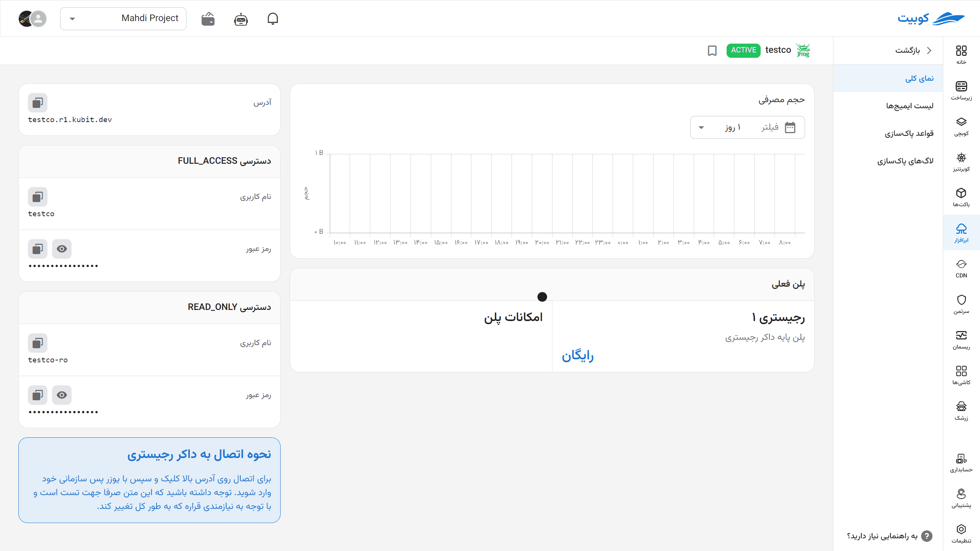Click the ACTIVE status badge
Viewport: 980px width, 551px height.
(743, 50)
